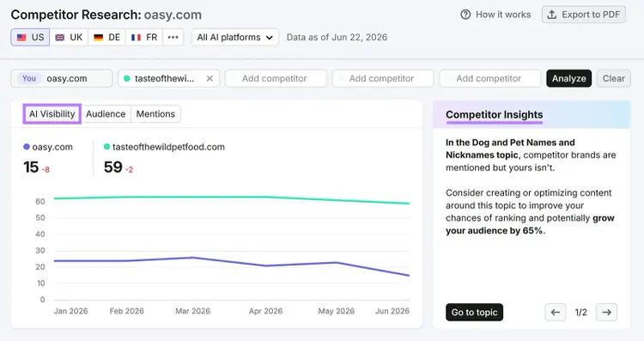Screen dimensions: 644x341
Task: Click the green tasteofthewildpetfood.com legend dot
Action: point(106,147)
